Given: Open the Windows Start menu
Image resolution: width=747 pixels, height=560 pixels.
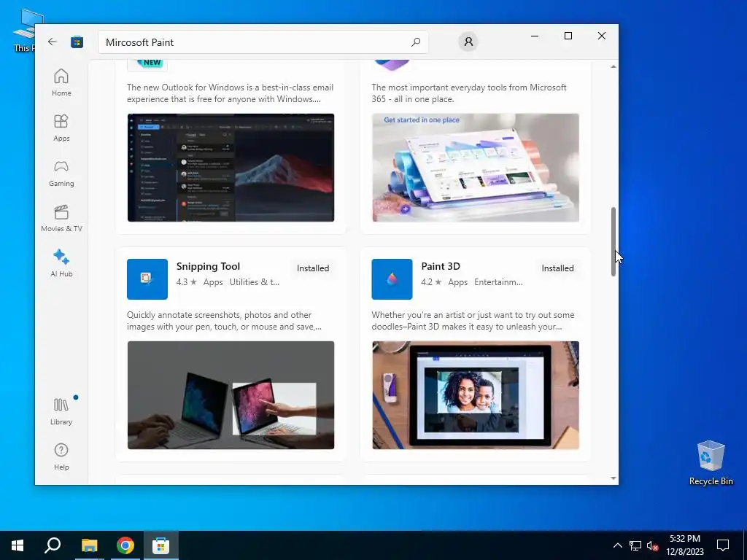Looking at the screenshot, I should point(18,545).
